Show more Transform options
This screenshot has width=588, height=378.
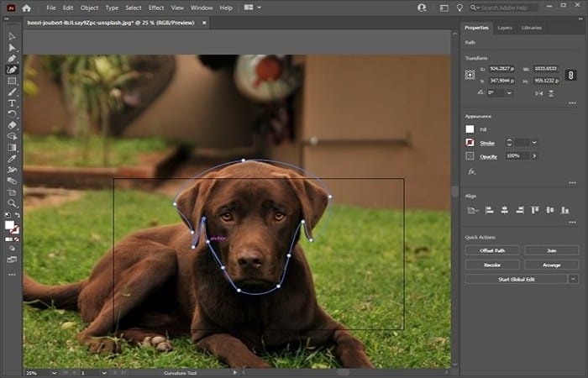coord(572,103)
